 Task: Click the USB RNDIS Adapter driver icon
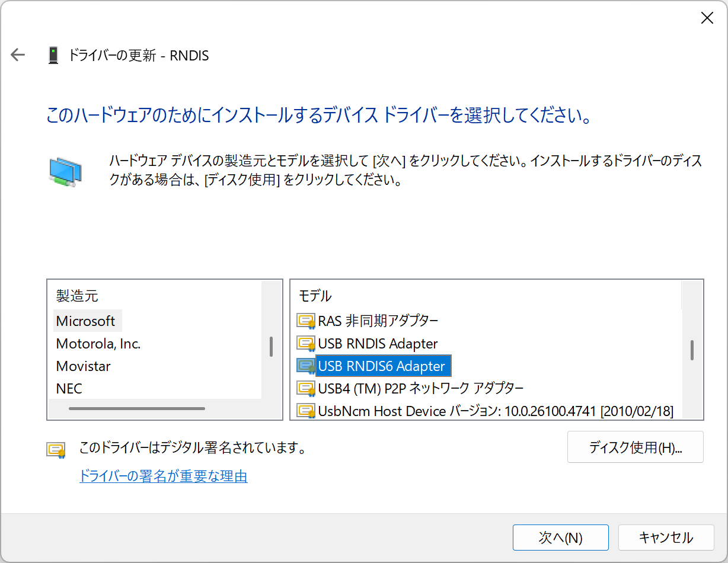306,344
